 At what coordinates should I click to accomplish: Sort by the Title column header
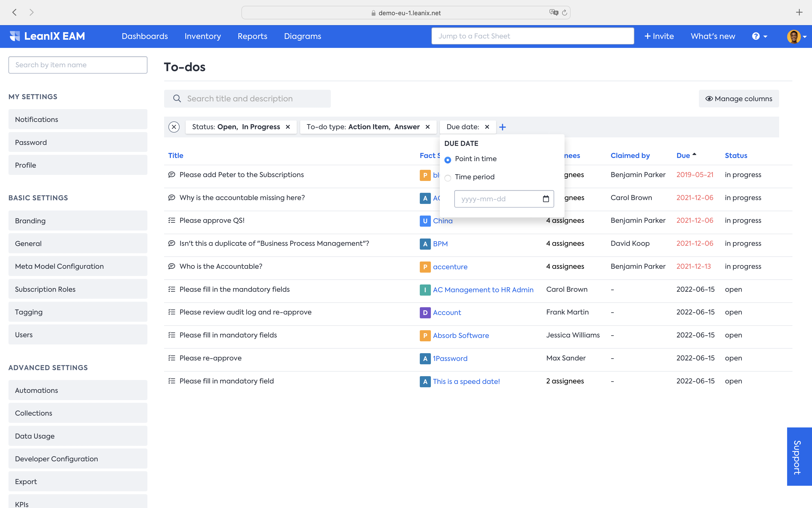[x=175, y=156]
